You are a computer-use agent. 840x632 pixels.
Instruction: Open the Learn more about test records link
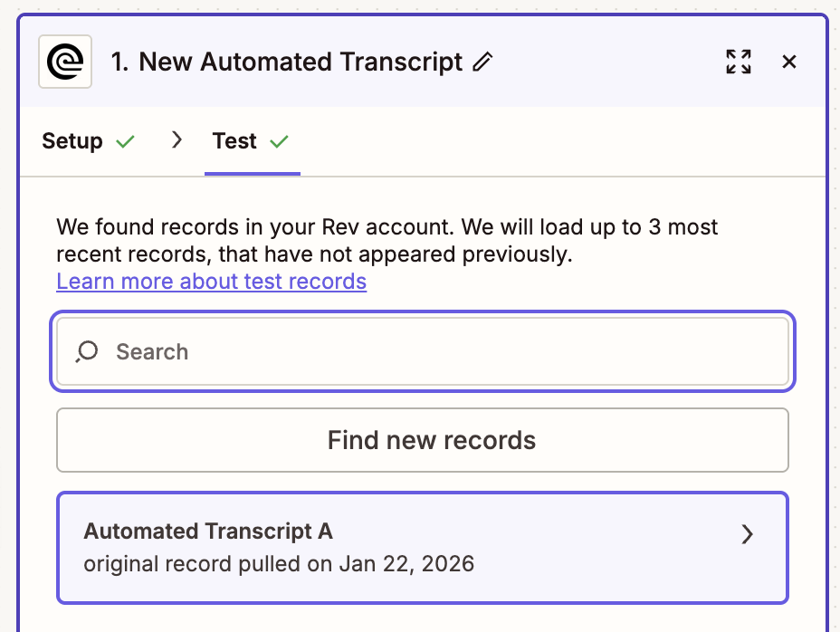tap(211, 281)
